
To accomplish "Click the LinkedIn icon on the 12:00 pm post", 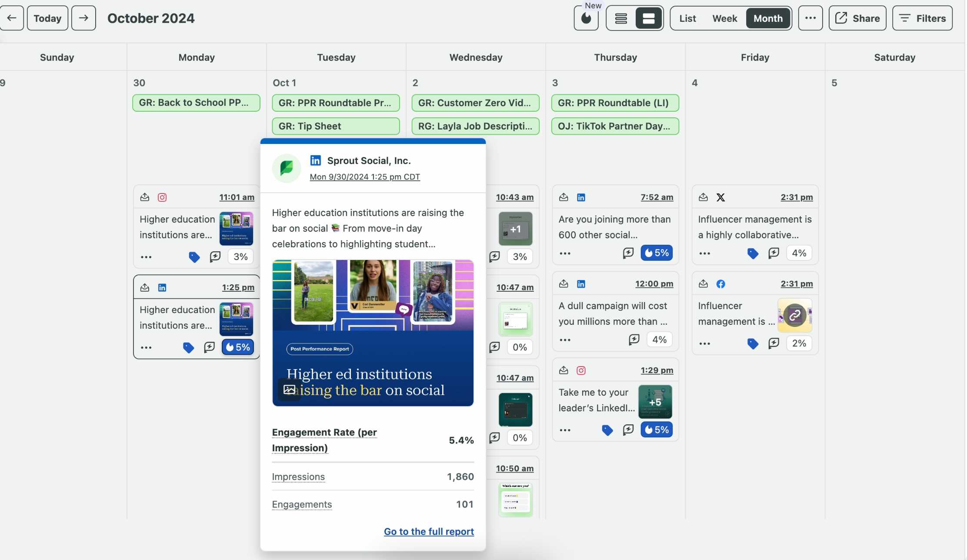I will click(581, 284).
